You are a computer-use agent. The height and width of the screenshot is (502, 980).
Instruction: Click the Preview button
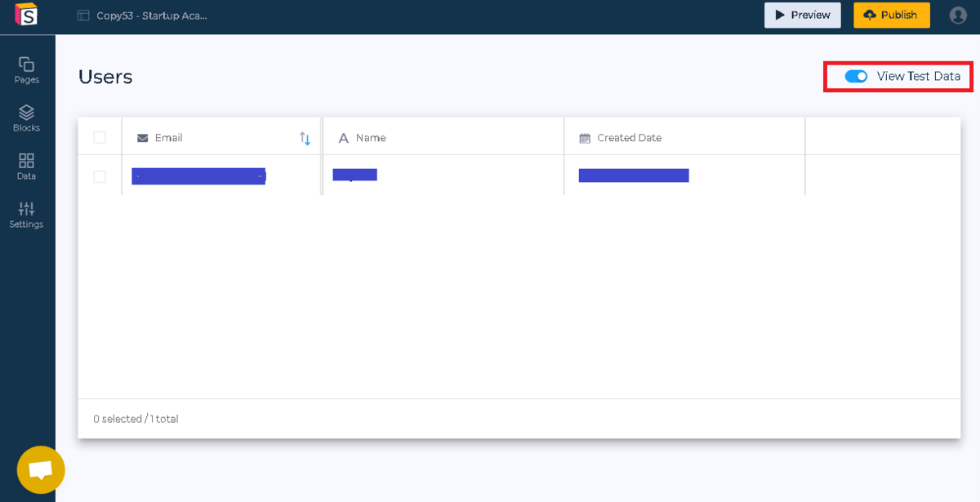point(802,15)
